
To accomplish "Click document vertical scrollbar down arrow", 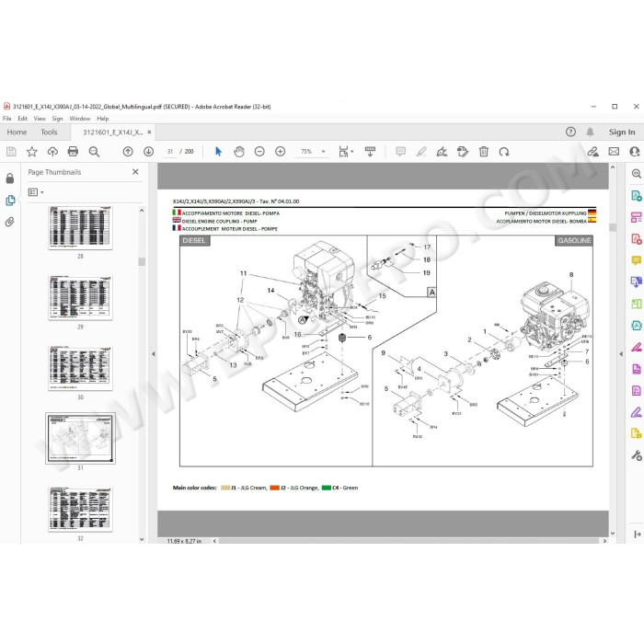I will coord(613,533).
